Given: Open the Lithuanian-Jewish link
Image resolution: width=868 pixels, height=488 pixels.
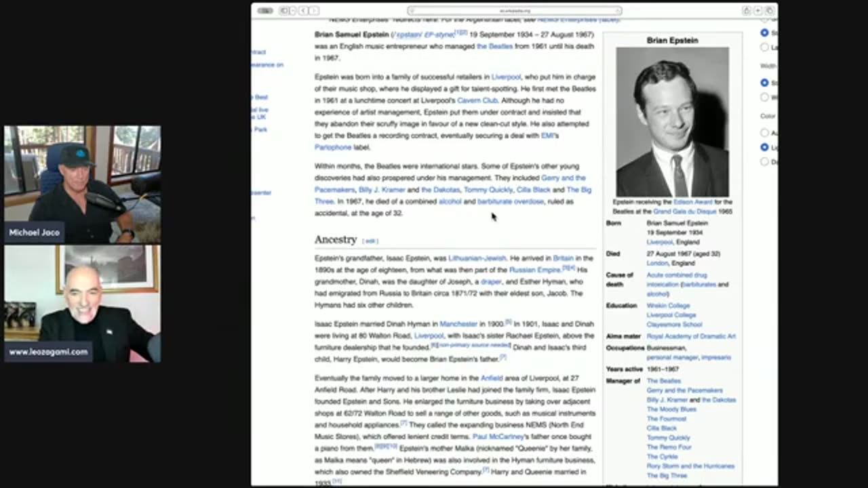Looking at the screenshot, I should pos(477,258).
